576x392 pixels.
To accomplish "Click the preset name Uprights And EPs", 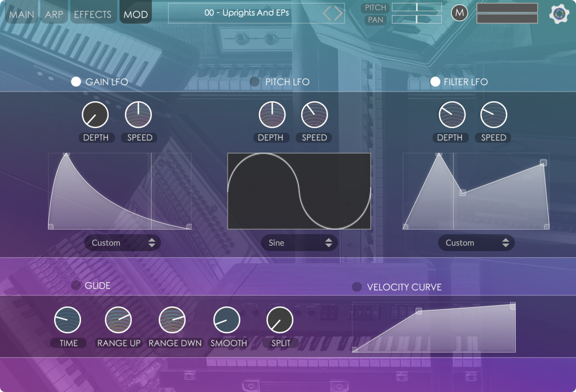I will click(246, 13).
